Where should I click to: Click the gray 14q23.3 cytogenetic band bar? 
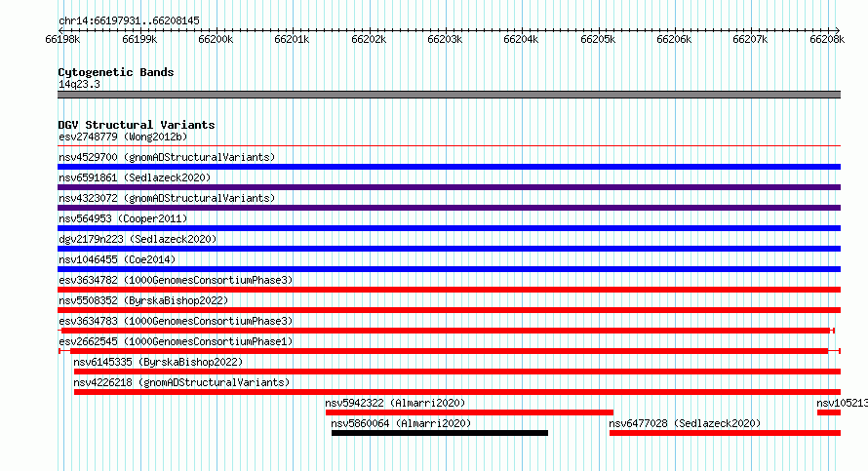(449, 95)
